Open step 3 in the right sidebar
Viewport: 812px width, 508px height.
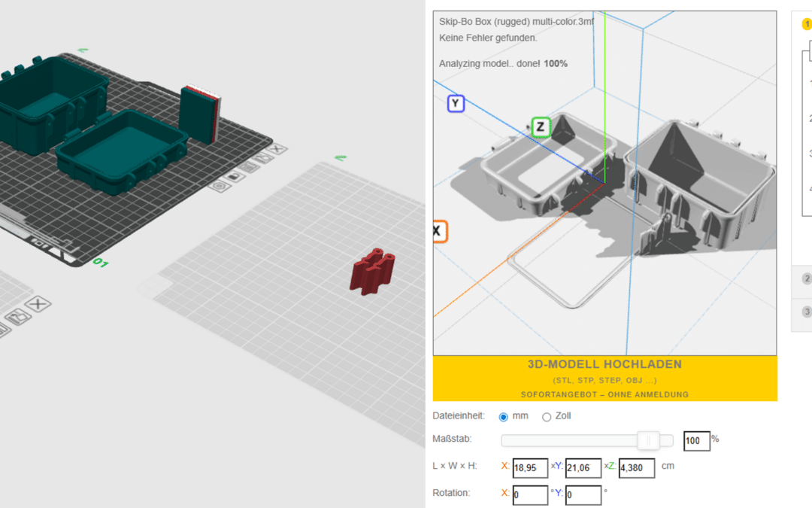pyautogui.click(x=807, y=312)
